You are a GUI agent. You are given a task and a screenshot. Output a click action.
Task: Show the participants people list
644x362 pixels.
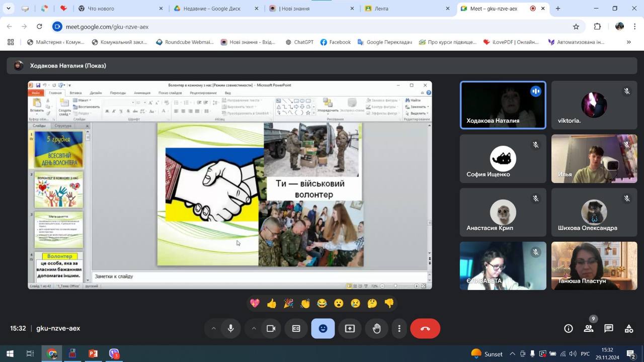(589, 328)
